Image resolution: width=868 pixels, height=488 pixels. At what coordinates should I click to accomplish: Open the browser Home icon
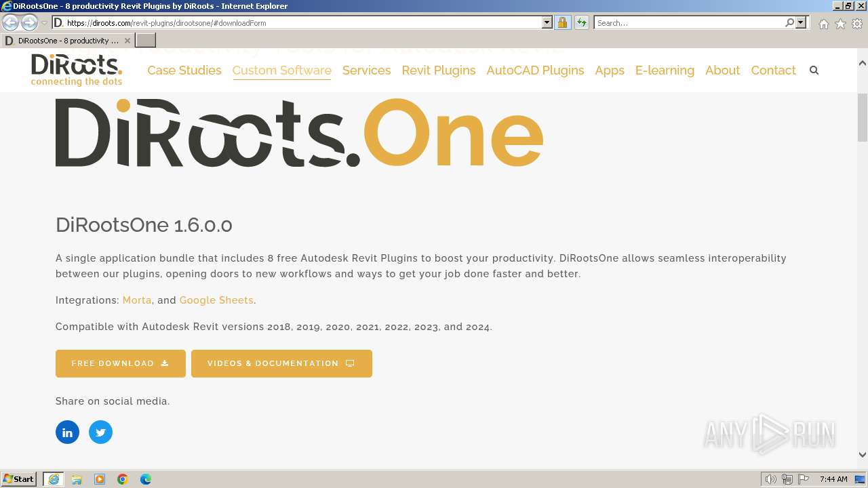823,24
